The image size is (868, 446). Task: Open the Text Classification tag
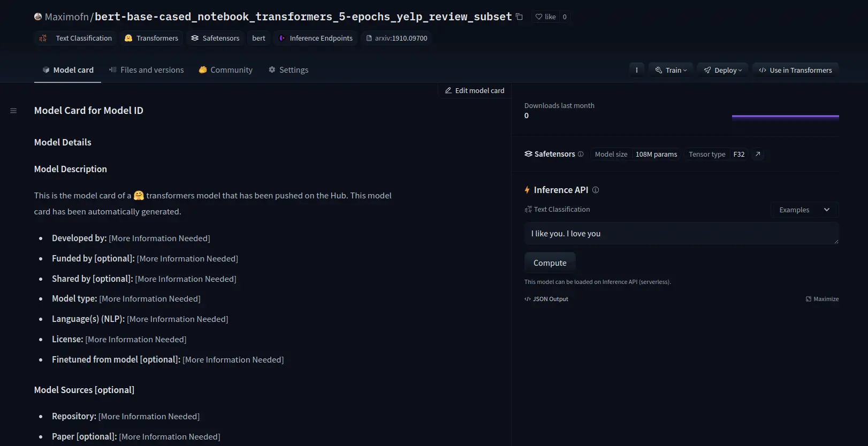(x=76, y=38)
